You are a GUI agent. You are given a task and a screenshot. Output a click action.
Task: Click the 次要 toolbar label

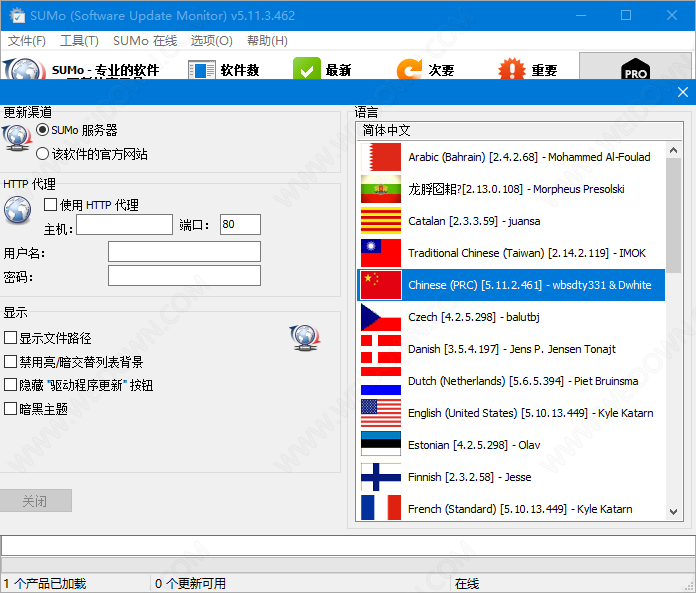[x=441, y=70]
